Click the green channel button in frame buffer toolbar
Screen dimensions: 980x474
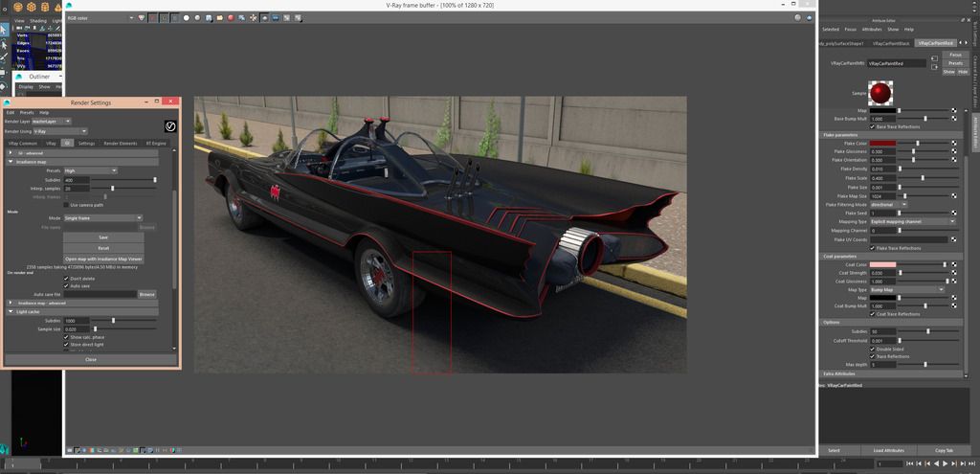tap(163, 18)
